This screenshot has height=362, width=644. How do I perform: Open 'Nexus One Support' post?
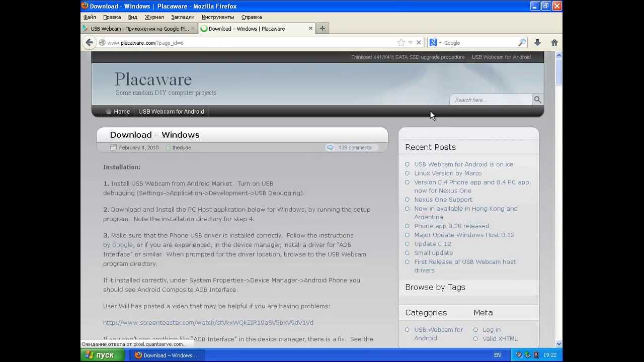pyautogui.click(x=443, y=200)
